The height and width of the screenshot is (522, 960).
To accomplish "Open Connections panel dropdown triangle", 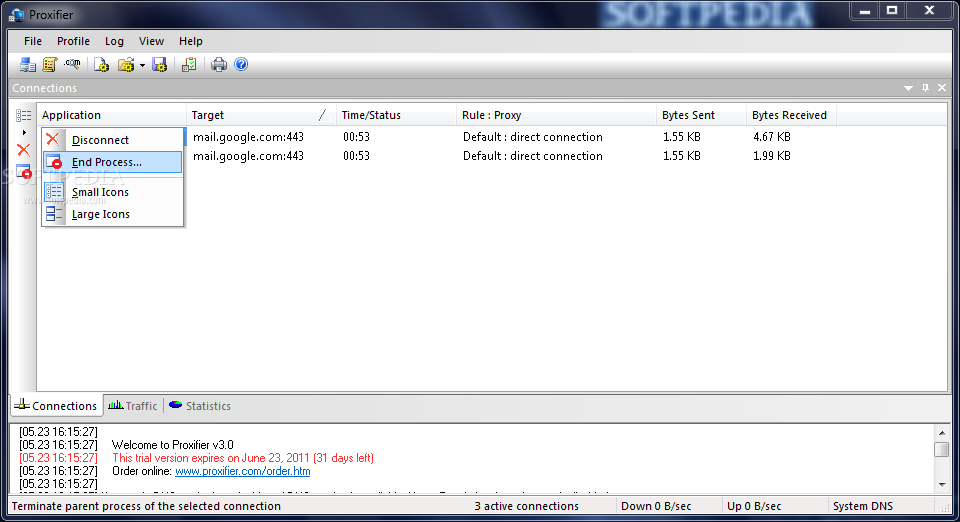I will point(909,88).
